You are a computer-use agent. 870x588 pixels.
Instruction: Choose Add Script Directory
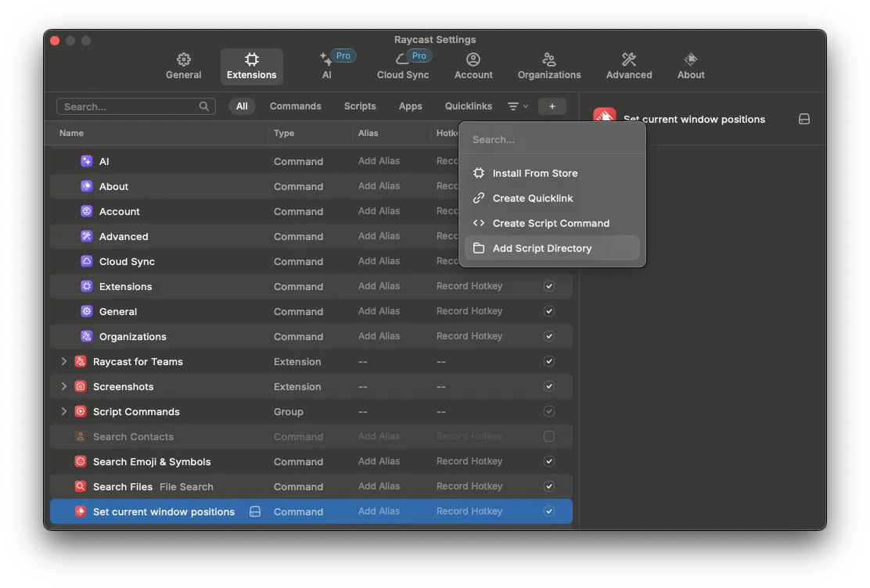click(552, 248)
